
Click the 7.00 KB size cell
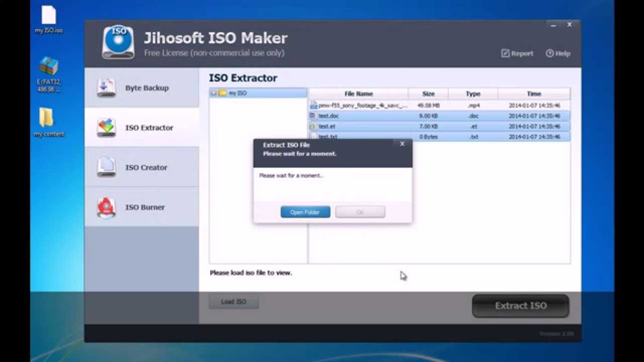(429, 127)
